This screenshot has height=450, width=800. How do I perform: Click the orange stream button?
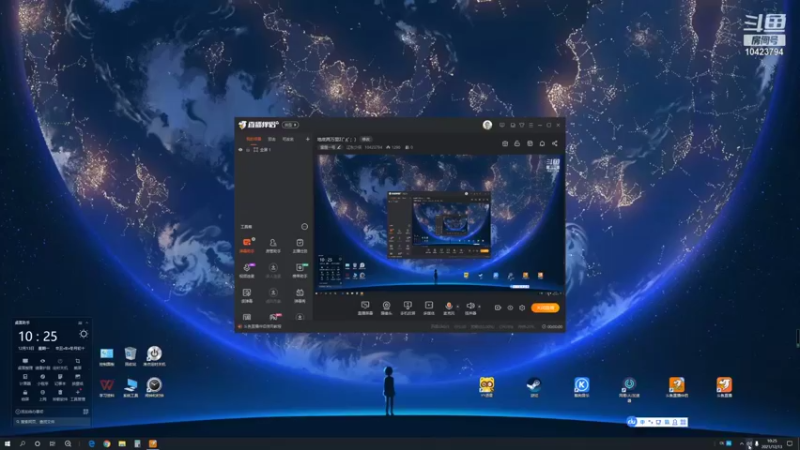click(545, 308)
